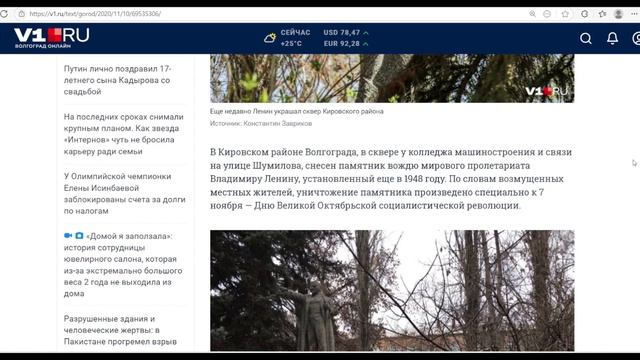The width and height of the screenshot is (640, 360).
Task: Click the EUR rate up arrow
Action: pyautogui.click(x=366, y=44)
